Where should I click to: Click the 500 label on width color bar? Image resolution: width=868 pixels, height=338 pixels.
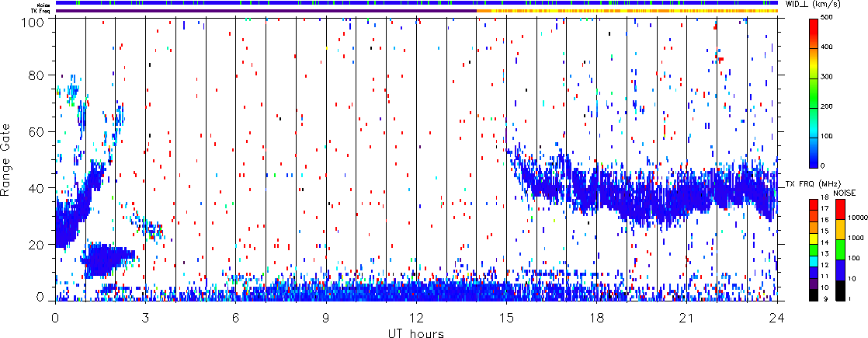tap(828, 19)
